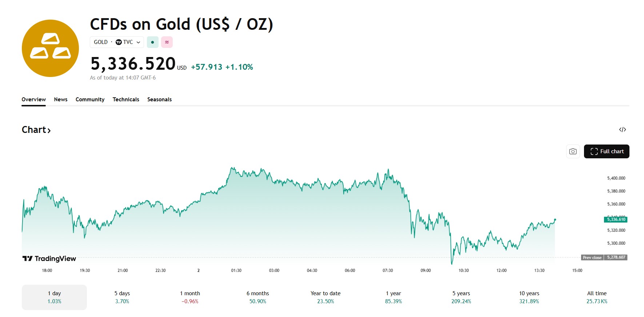The width and height of the screenshot is (644, 317).
Task: Click the gold bars symbol logo
Action: tap(50, 48)
